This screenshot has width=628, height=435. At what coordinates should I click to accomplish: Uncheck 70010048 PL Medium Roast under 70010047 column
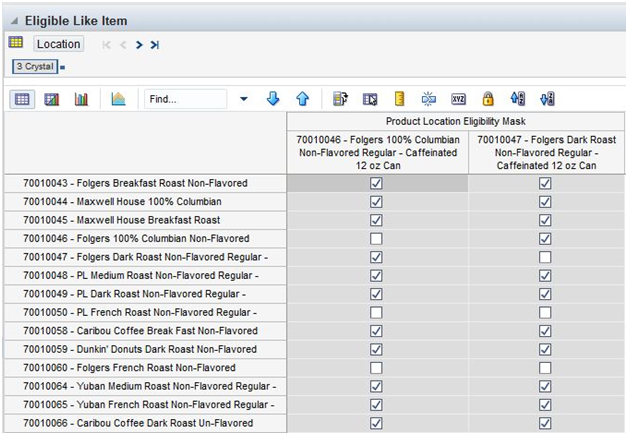point(545,276)
